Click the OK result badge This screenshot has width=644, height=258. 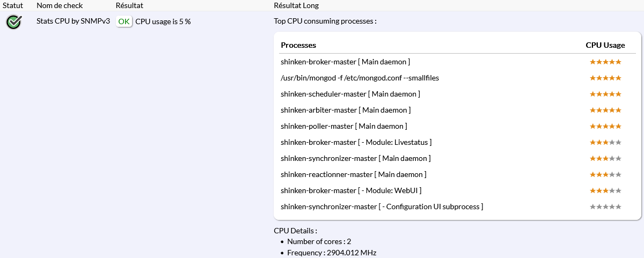(124, 21)
